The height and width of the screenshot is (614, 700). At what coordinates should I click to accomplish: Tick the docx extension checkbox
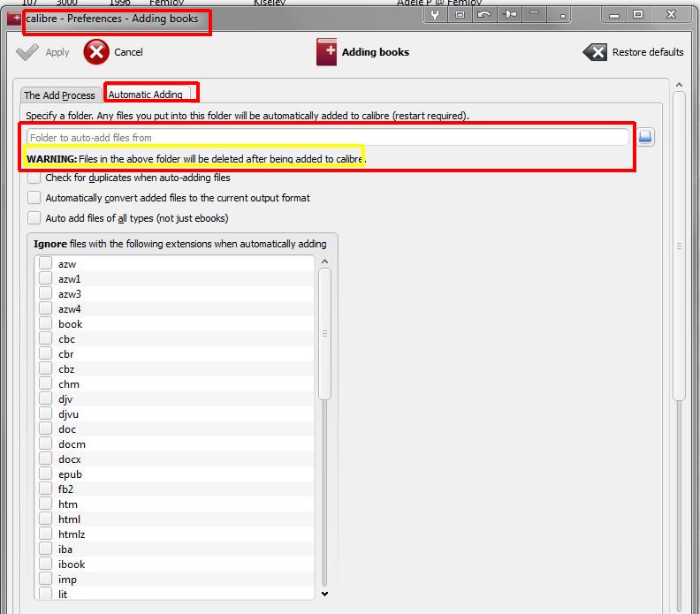tap(46, 459)
